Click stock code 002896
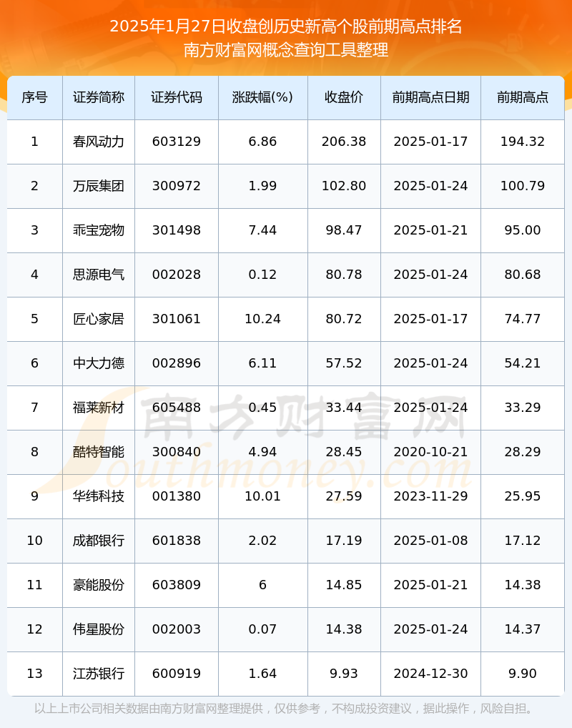The width and height of the screenshot is (572, 728). tap(177, 363)
